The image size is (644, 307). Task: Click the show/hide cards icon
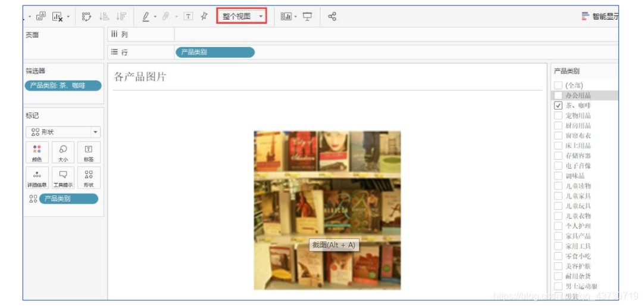point(286,17)
